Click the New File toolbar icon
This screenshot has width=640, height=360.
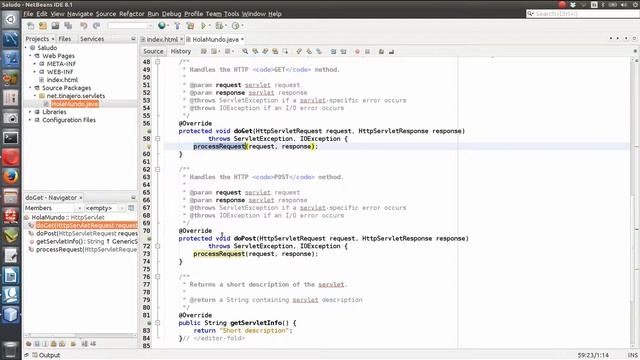[31, 26]
